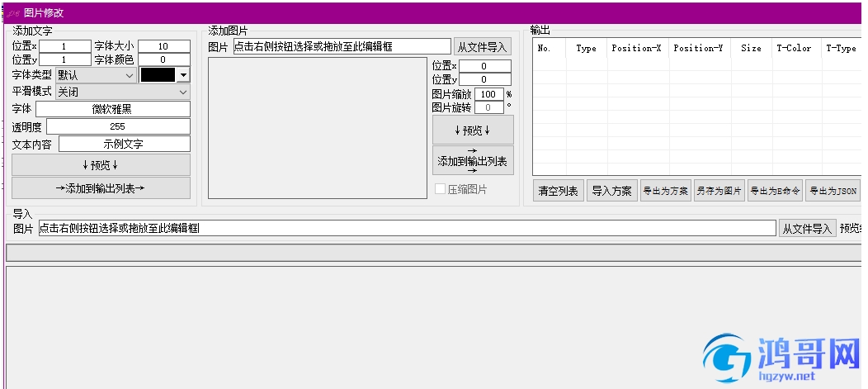The image size is (868, 389).
Task: Click the 文本内容 field showing 示例文字
Action: coord(124,144)
